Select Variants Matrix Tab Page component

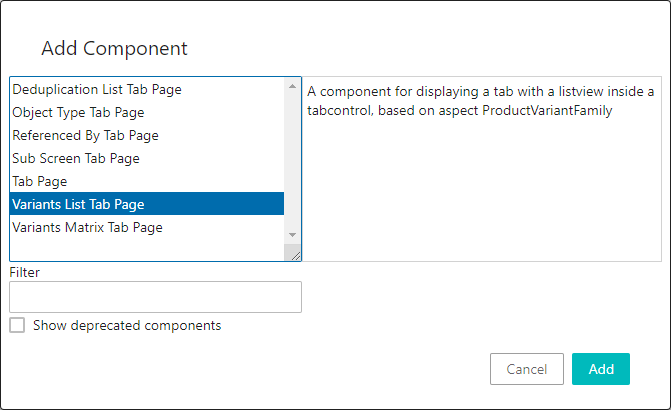pyautogui.click(x=87, y=227)
